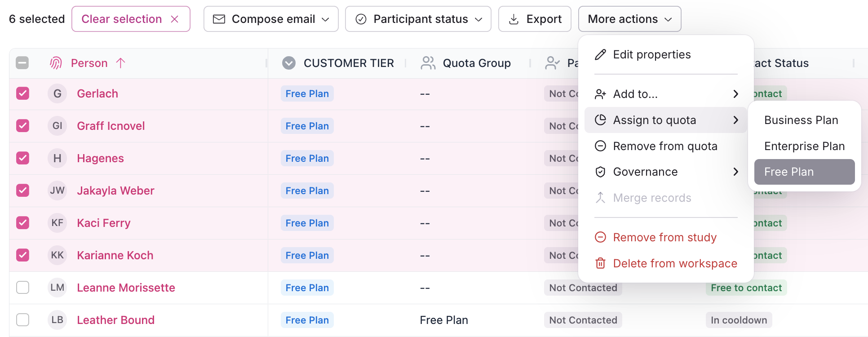868x337 pixels.
Task: Open the Participant status dropdown
Action: click(418, 19)
